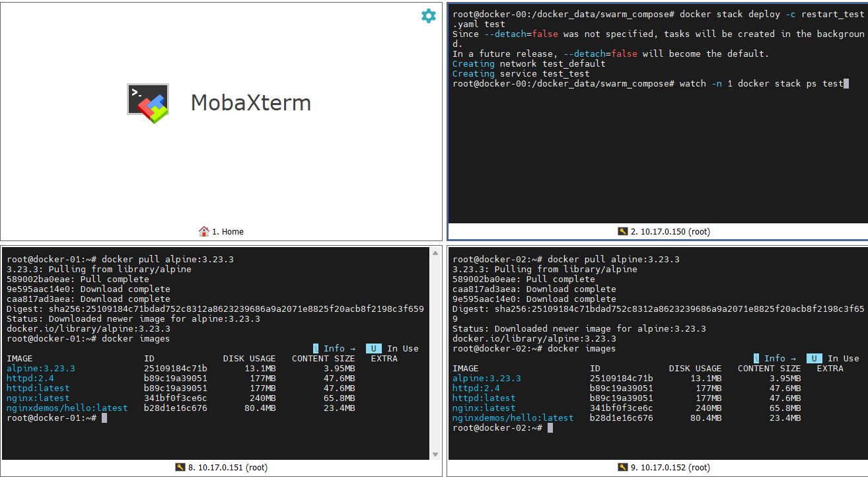The height and width of the screenshot is (477, 868).
Task: Click the wrench icon beside 2. 10.17.0.150
Action: click(x=622, y=231)
